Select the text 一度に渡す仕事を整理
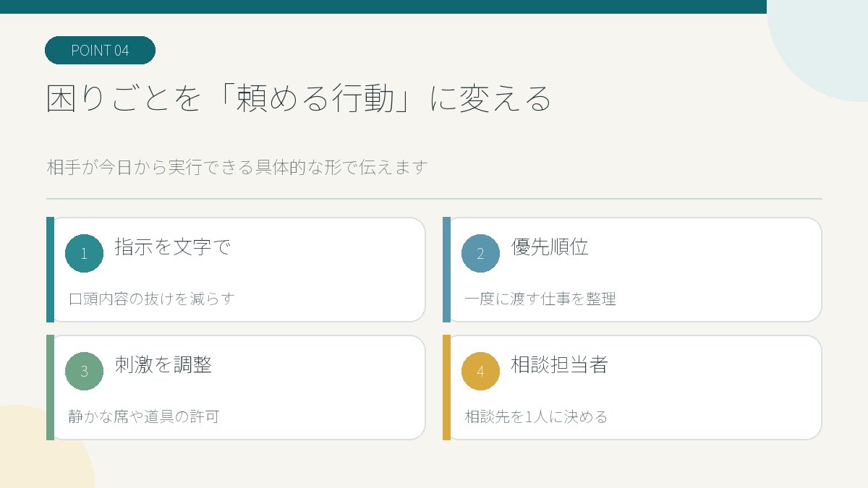Viewport: 868px width, 488px height. click(540, 299)
